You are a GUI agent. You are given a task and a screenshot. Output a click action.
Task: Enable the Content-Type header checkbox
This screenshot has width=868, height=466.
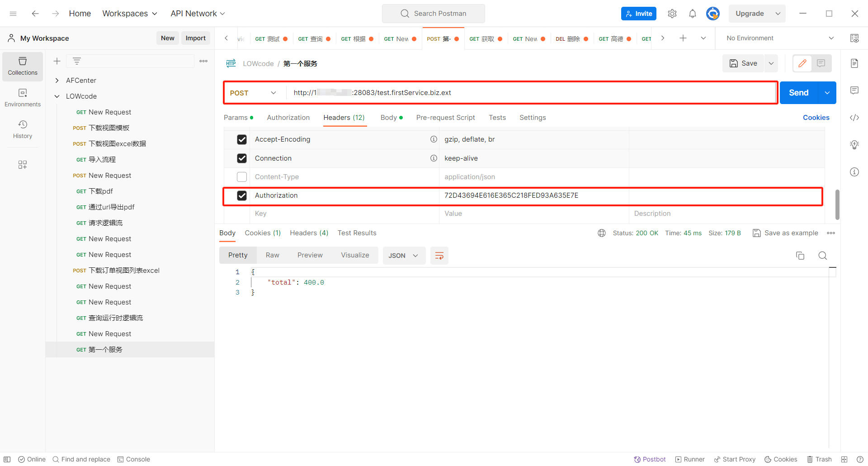[x=242, y=177]
